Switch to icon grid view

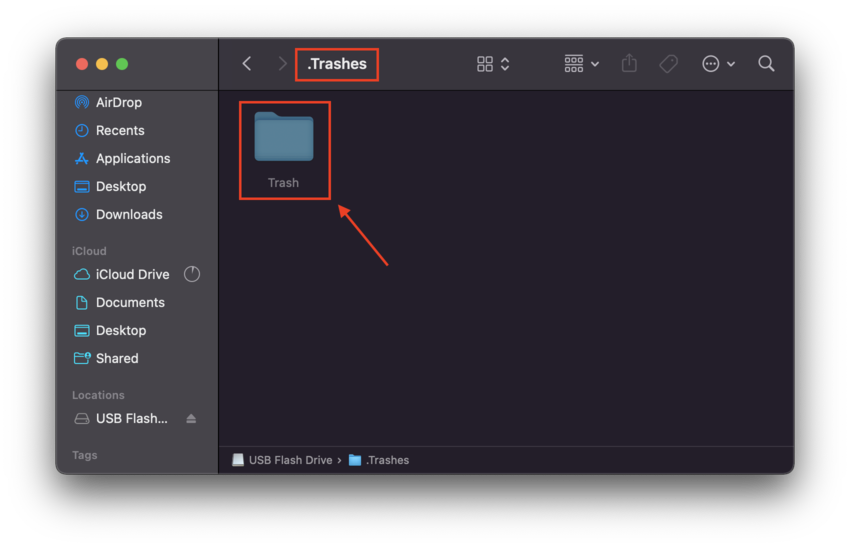pyautogui.click(x=485, y=64)
